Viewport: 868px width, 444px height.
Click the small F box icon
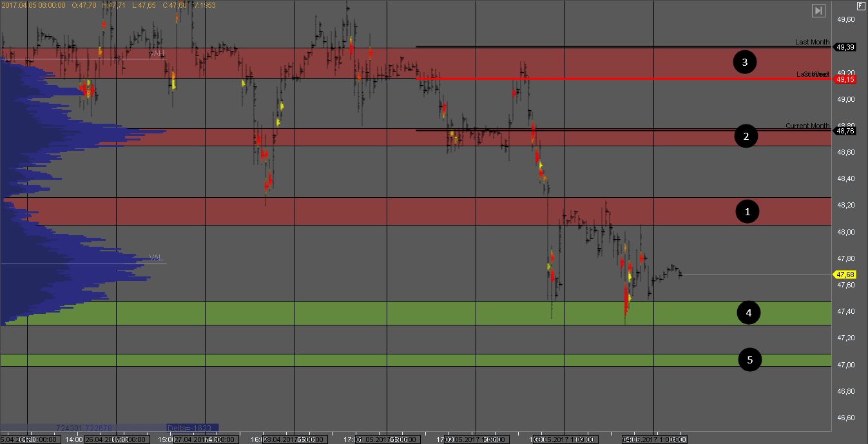[x=860, y=5]
